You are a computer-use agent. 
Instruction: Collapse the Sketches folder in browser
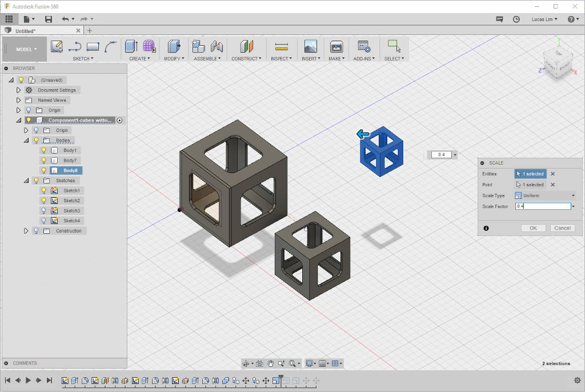tap(26, 181)
